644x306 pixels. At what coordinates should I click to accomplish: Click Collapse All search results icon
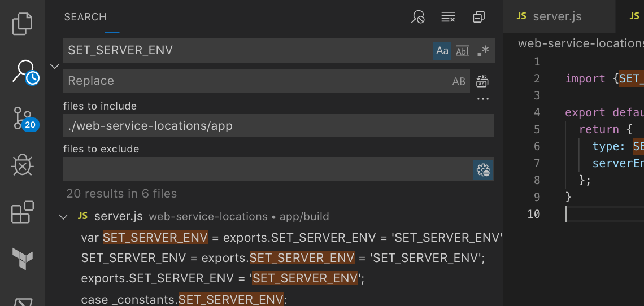[x=478, y=18]
